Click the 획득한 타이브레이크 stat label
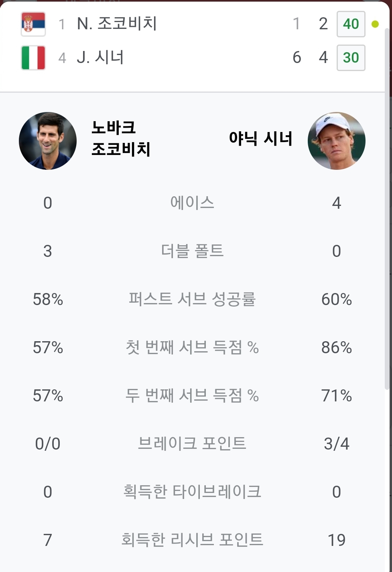This screenshot has width=392, height=572. (192, 492)
